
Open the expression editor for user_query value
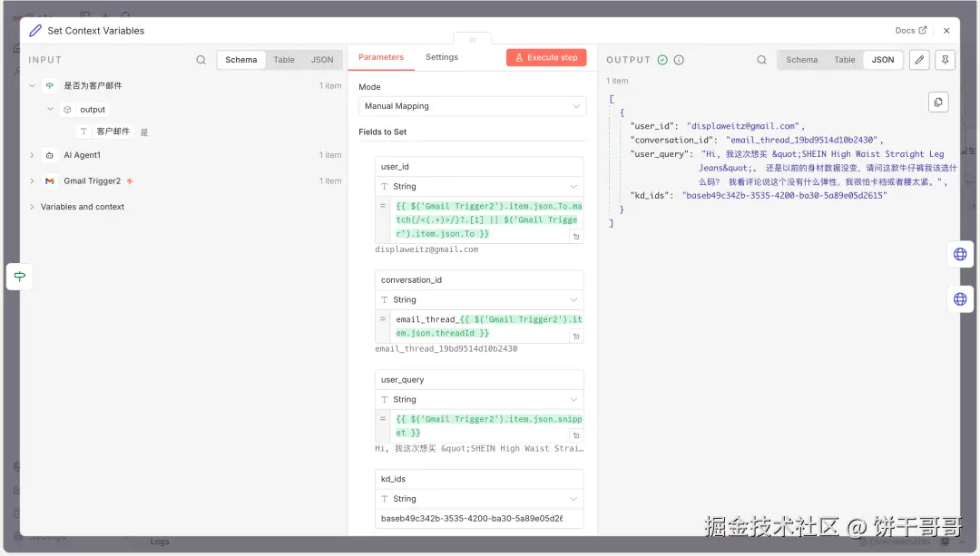(x=576, y=435)
